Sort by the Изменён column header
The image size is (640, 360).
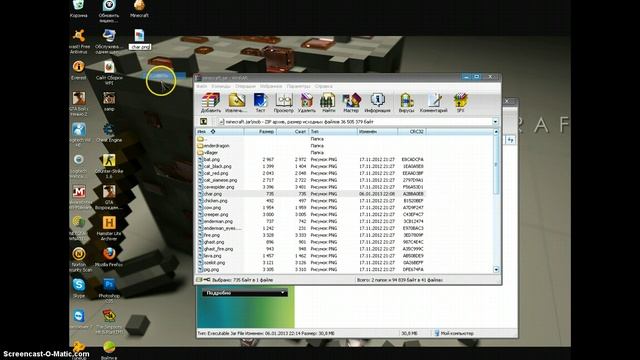click(378, 132)
